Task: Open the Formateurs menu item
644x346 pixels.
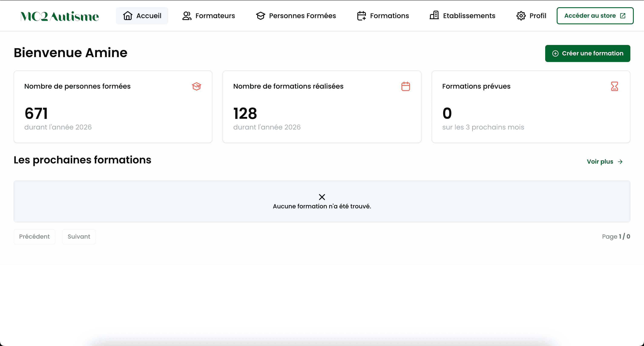Action: pos(215,16)
